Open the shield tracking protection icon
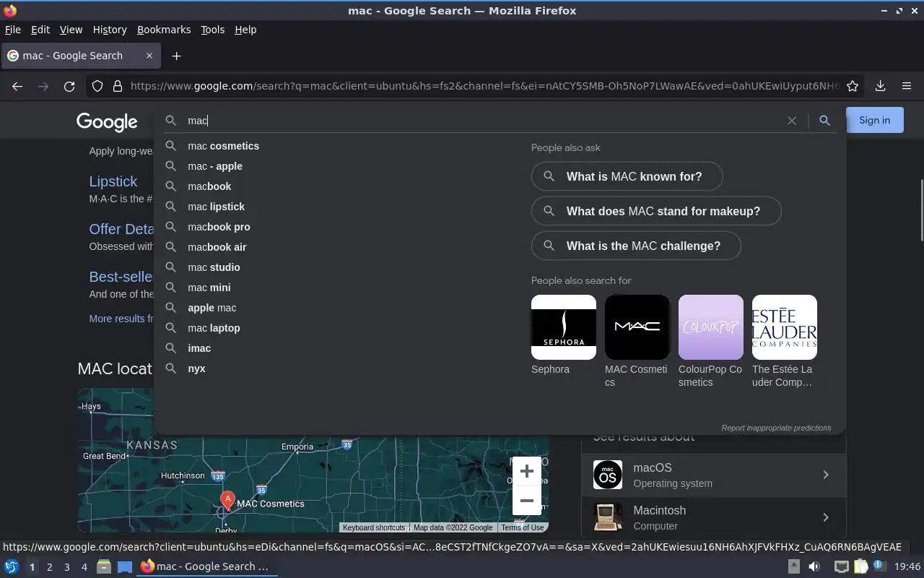924x578 pixels. click(x=97, y=86)
